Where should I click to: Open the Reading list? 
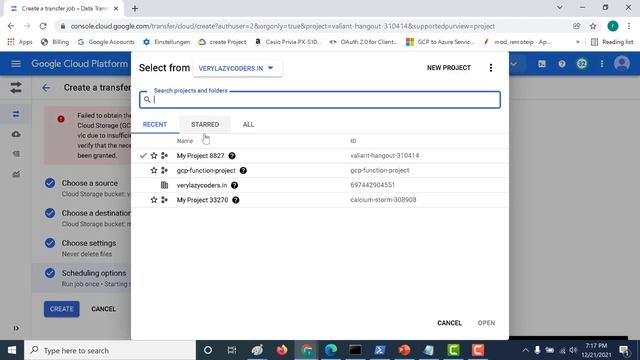612,42
